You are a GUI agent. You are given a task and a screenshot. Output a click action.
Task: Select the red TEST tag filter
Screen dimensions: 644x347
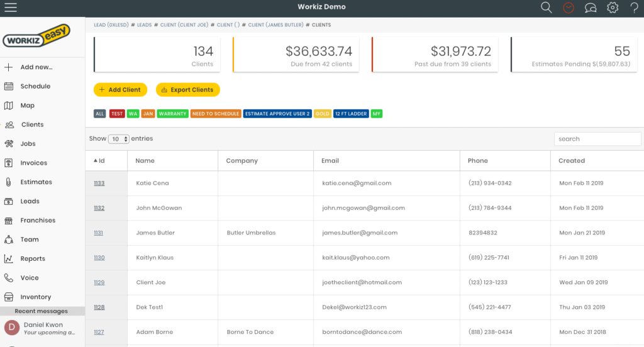(116, 114)
